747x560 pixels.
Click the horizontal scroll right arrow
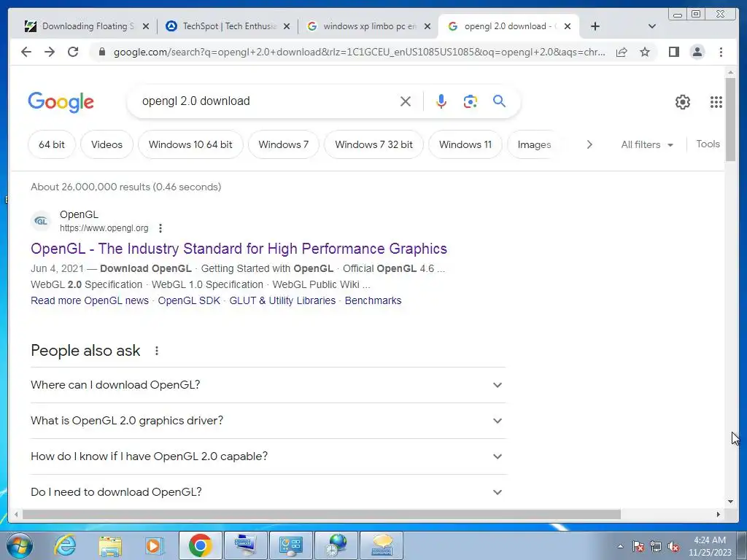[719, 514]
